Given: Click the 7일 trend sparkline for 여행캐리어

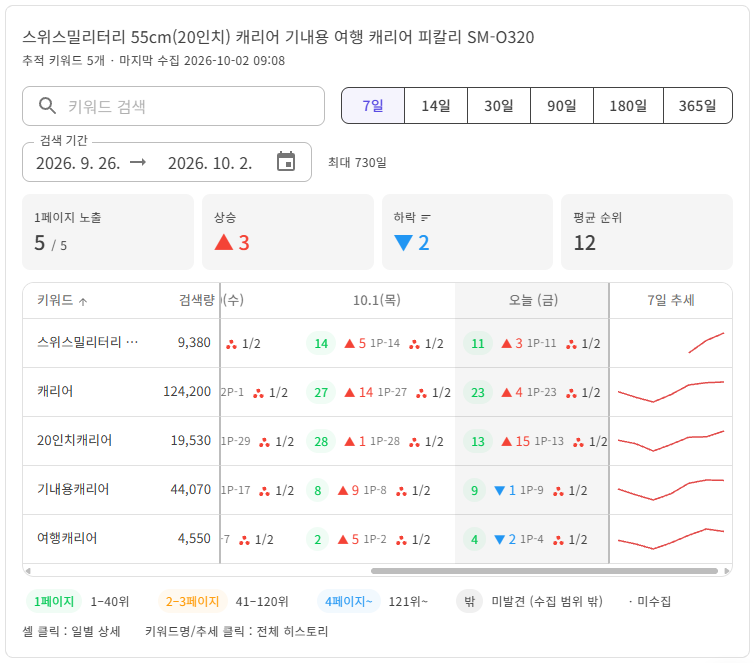Looking at the screenshot, I should (x=671, y=539).
